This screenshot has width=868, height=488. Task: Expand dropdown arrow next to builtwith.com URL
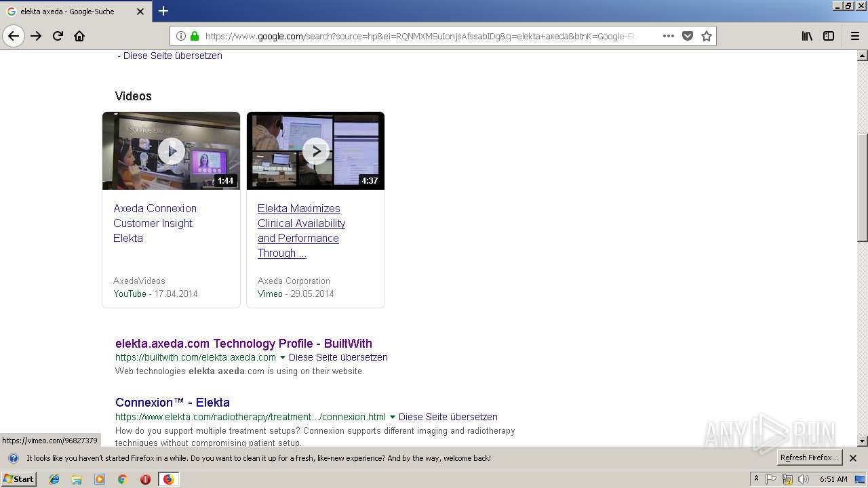(283, 357)
